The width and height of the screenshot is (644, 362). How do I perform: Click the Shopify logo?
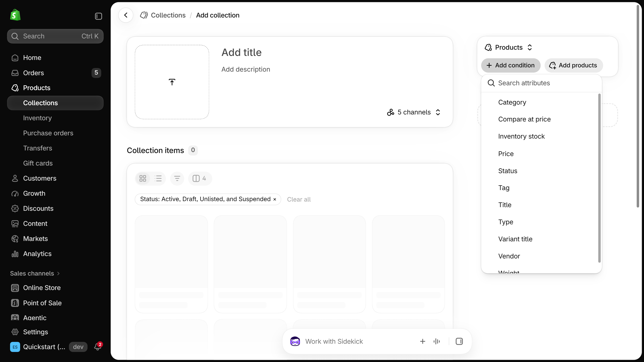15,15
